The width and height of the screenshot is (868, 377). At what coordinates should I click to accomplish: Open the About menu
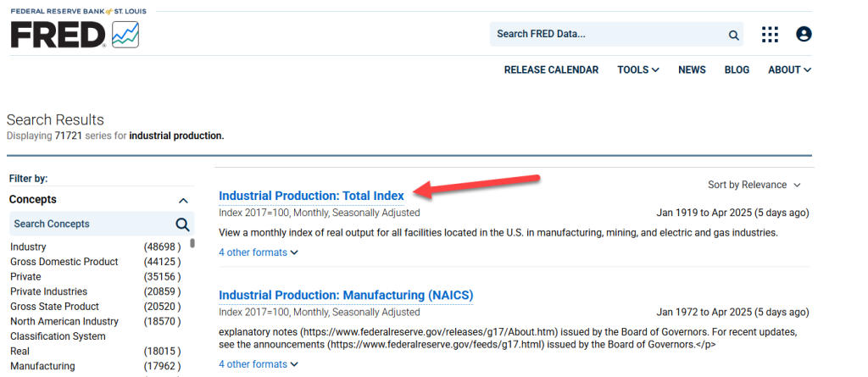click(x=789, y=69)
